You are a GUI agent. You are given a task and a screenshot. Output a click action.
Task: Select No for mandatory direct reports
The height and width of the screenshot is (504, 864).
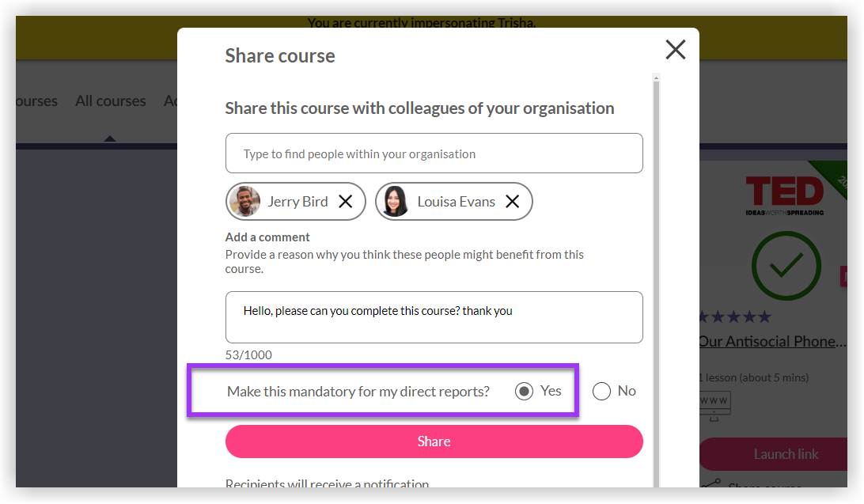(x=601, y=391)
